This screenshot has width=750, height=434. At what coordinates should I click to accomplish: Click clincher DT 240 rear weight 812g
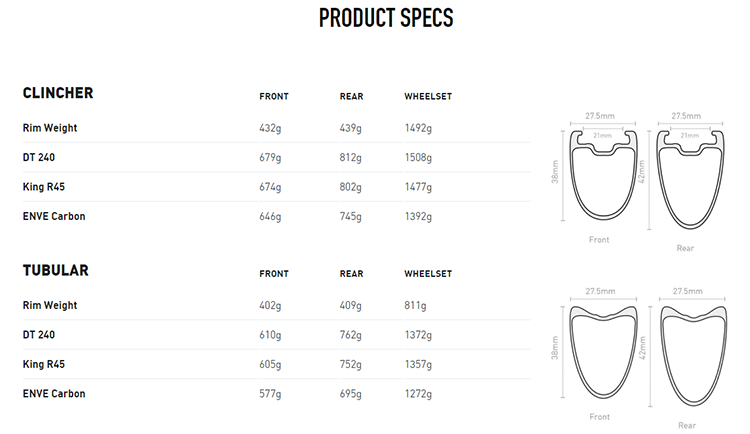351,158
